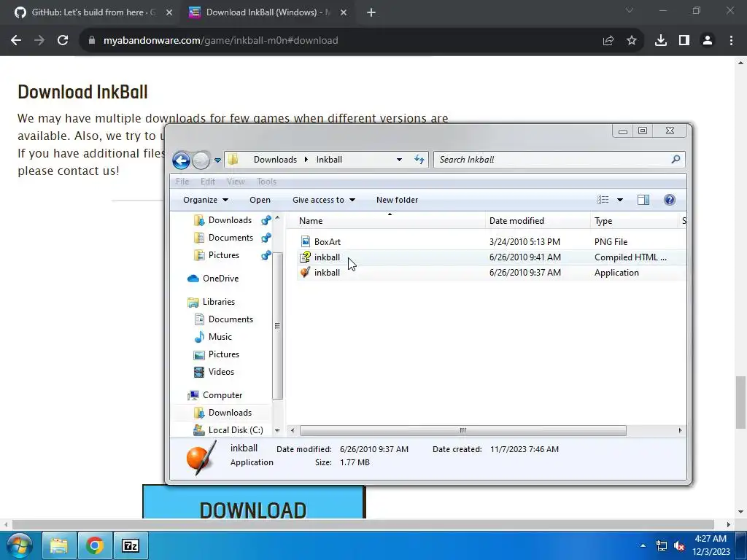Click the taskbar clock
The height and width of the screenshot is (560, 747).
[711, 545]
